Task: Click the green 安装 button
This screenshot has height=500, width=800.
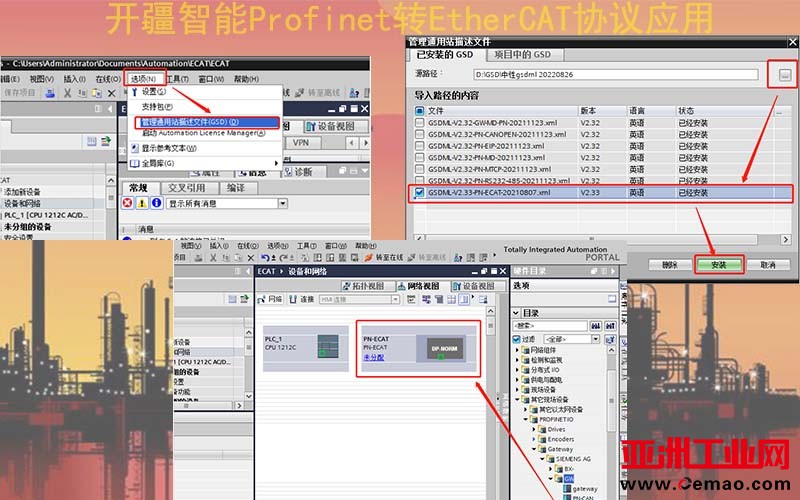Action: click(718, 265)
